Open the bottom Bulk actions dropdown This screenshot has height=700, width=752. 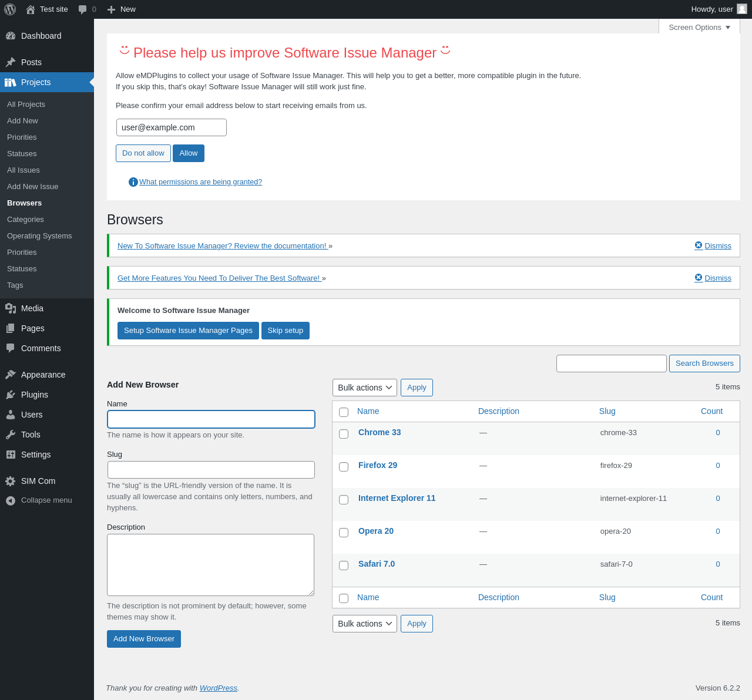pos(365,624)
